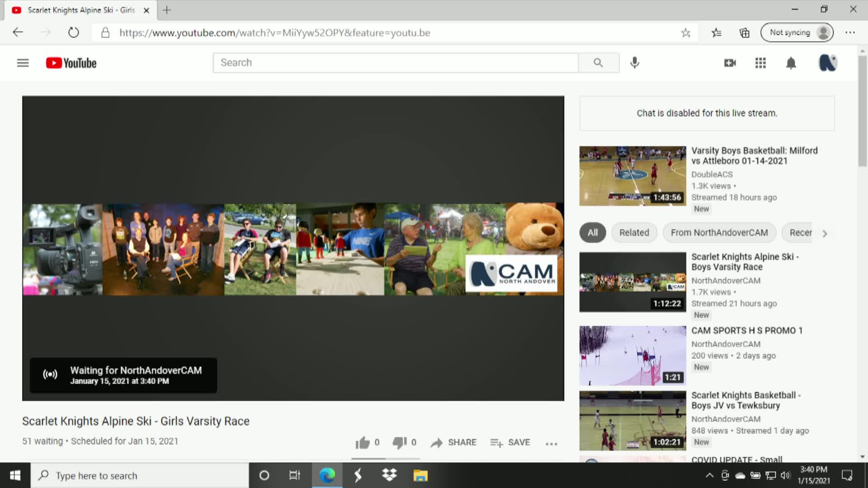
Task: Click the Not syncing profile button
Action: coord(797,33)
